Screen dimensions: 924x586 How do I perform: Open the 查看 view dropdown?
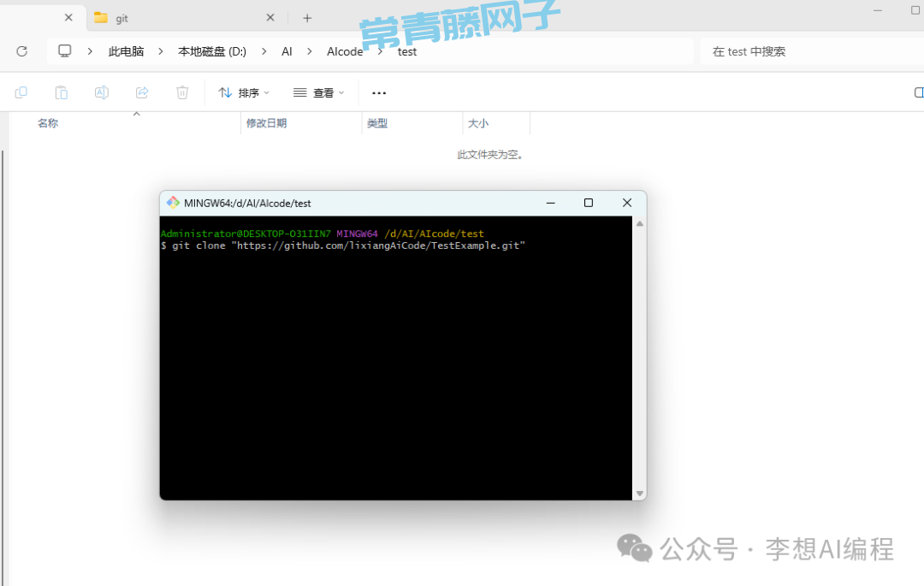coord(318,92)
